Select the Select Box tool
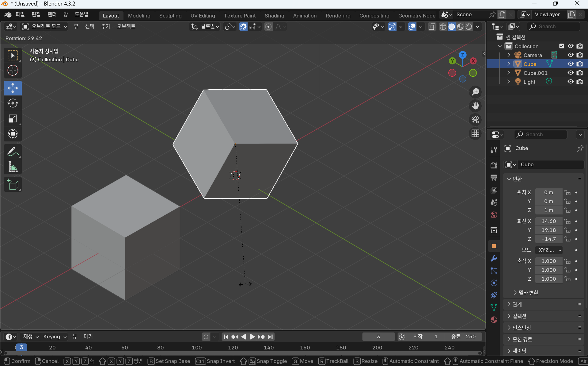 coord(13,56)
